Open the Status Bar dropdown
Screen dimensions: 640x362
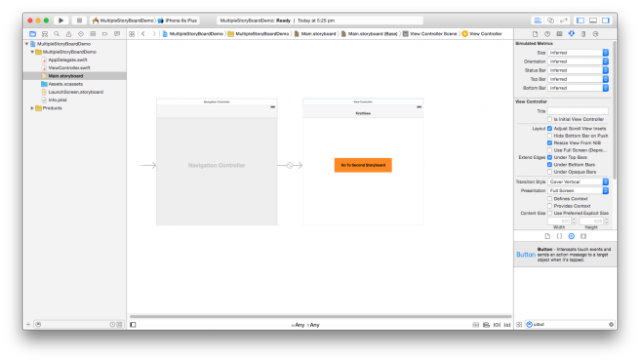pyautogui.click(x=578, y=70)
